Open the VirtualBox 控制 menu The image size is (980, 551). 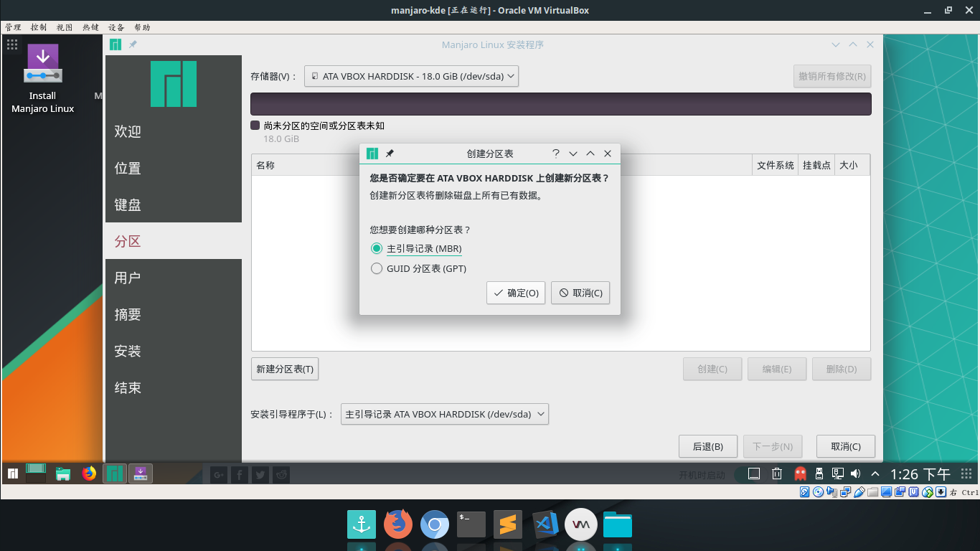(39, 27)
